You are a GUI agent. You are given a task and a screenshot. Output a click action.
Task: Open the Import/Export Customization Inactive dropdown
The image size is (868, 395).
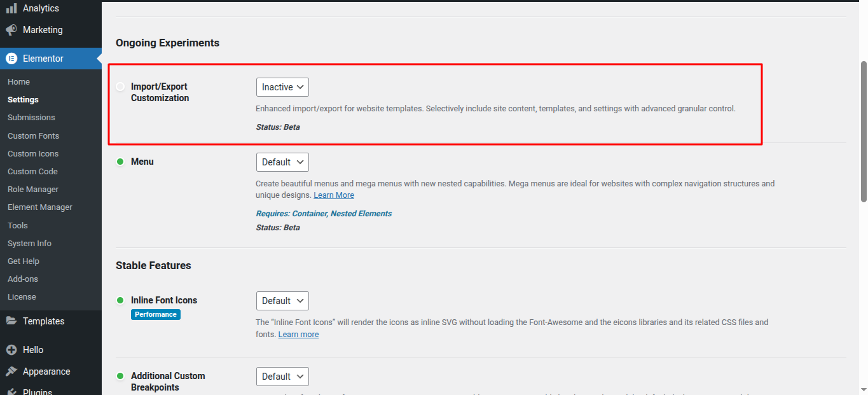click(x=282, y=87)
